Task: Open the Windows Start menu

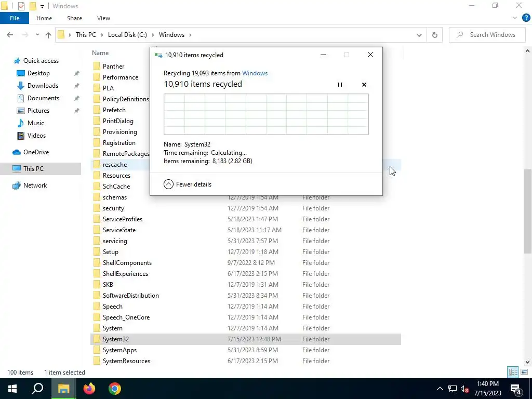Action: coord(12,389)
